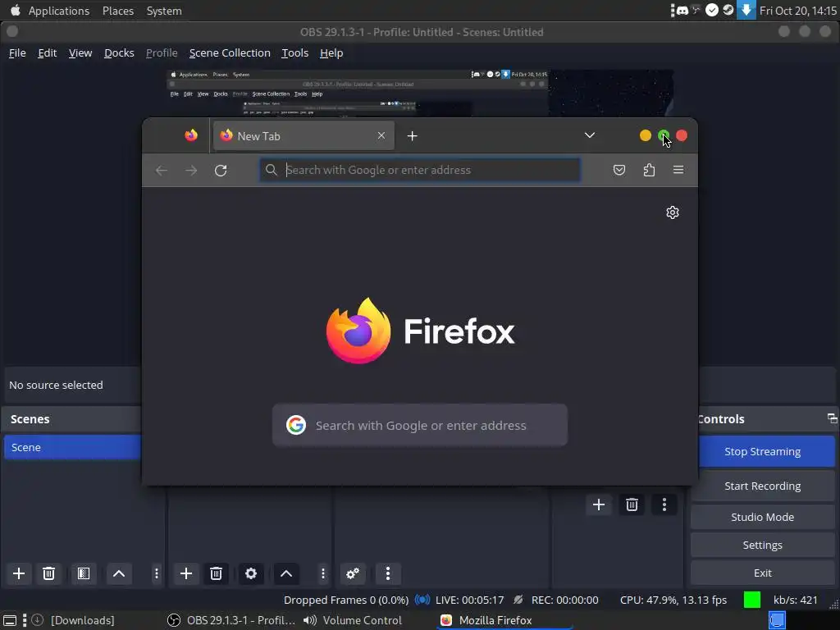Open the OBS View menu
The image size is (840, 630).
[x=80, y=53]
